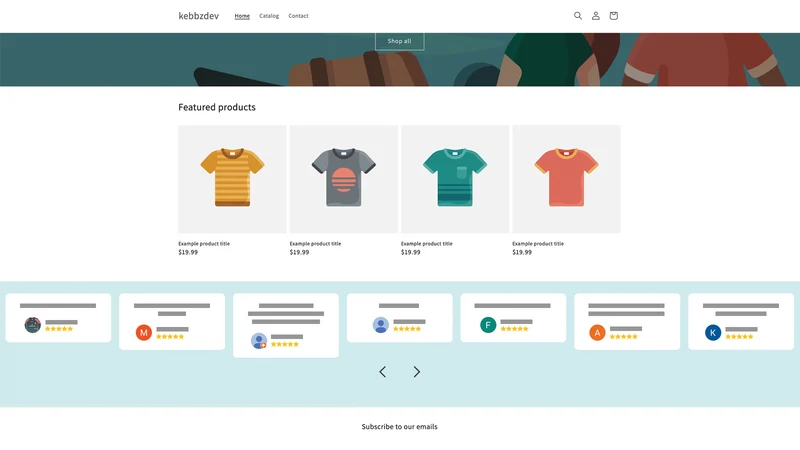Open the Contact menu item
This screenshot has height=450, width=800.
pyautogui.click(x=298, y=16)
